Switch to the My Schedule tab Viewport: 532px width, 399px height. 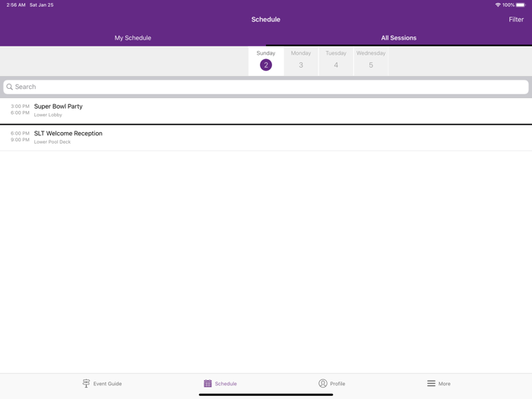click(x=133, y=38)
